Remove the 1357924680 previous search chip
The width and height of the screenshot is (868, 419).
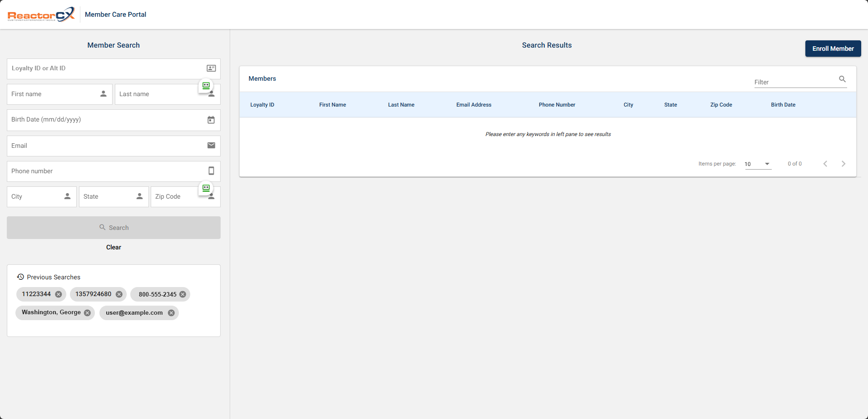[119, 294]
